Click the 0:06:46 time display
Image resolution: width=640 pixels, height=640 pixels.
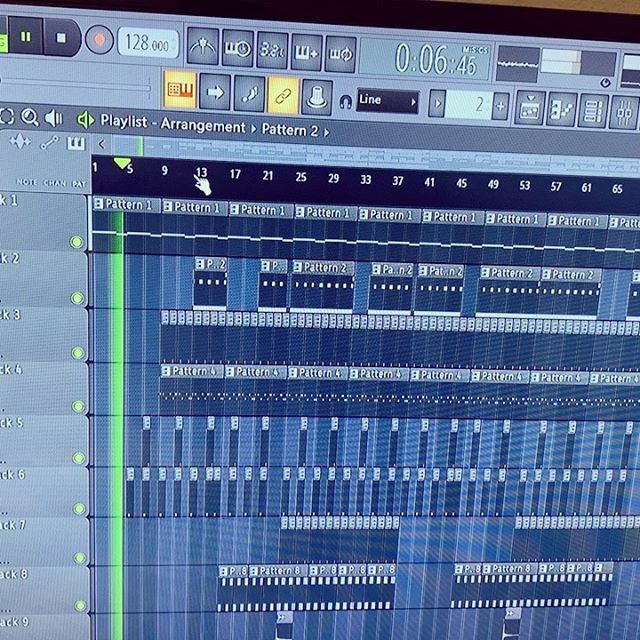tap(436, 60)
